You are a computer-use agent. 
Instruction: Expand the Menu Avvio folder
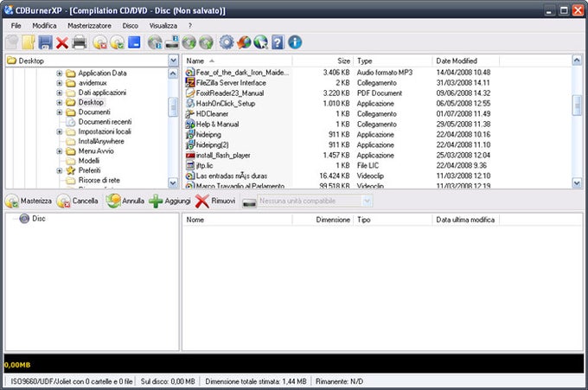pos(60,151)
